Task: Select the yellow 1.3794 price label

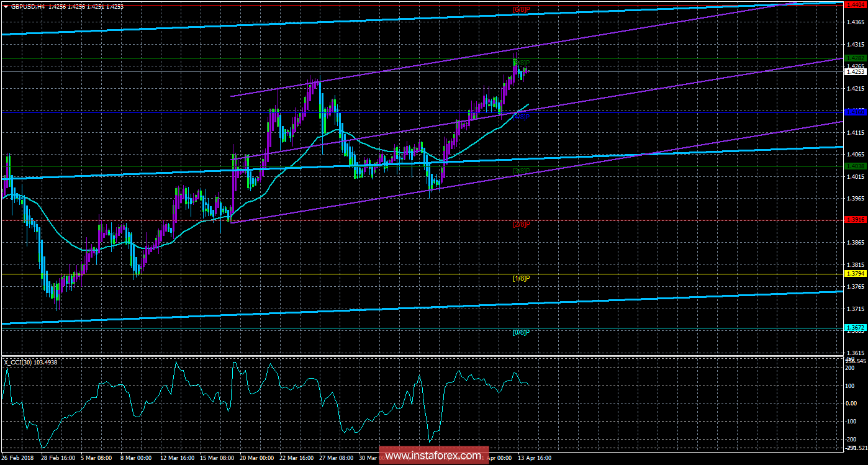Action: [x=855, y=274]
